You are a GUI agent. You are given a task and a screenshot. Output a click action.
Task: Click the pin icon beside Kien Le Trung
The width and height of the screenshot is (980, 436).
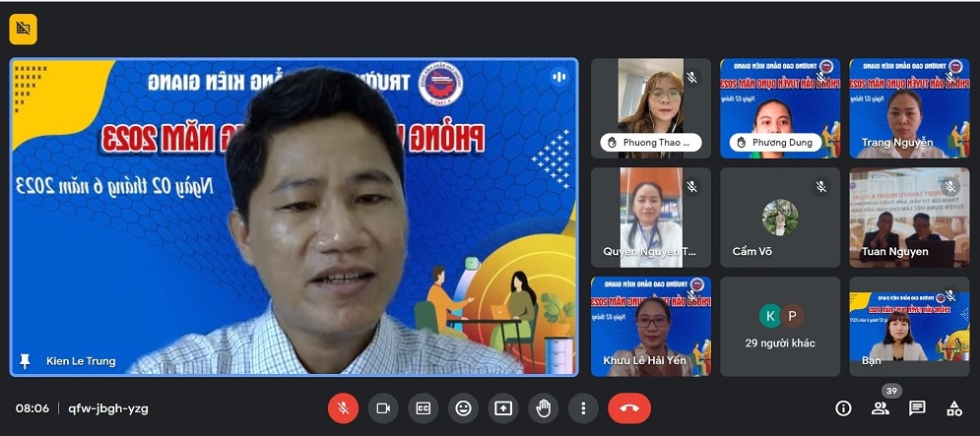pyautogui.click(x=26, y=361)
